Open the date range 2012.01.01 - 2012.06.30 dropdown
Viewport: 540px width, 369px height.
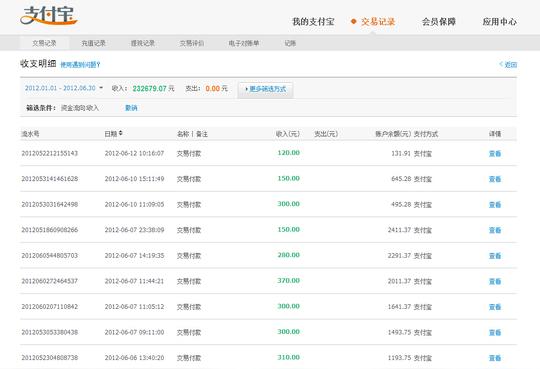click(64, 88)
